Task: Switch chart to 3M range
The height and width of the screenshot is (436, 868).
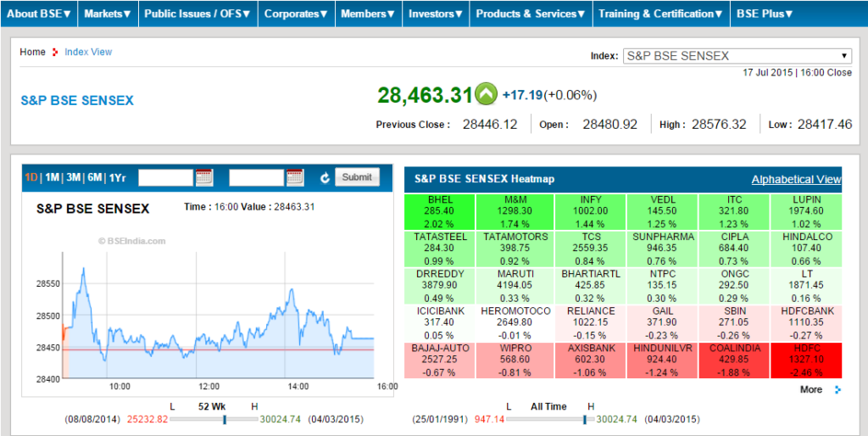Action: pyautogui.click(x=74, y=178)
